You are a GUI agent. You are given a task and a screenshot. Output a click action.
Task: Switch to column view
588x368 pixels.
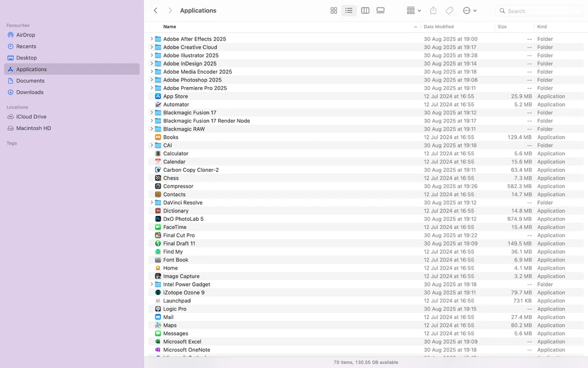point(365,11)
